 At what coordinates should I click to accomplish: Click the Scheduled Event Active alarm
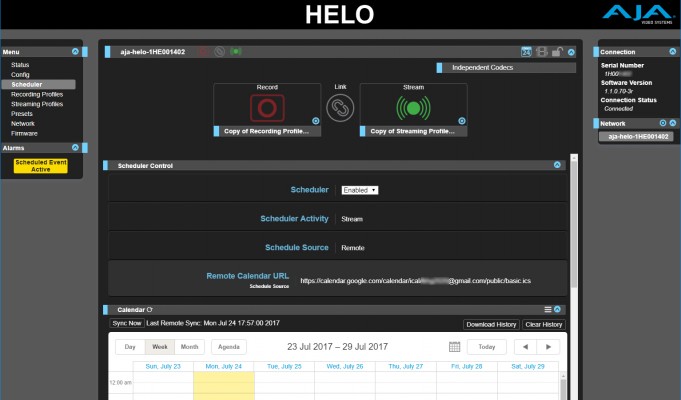point(41,166)
